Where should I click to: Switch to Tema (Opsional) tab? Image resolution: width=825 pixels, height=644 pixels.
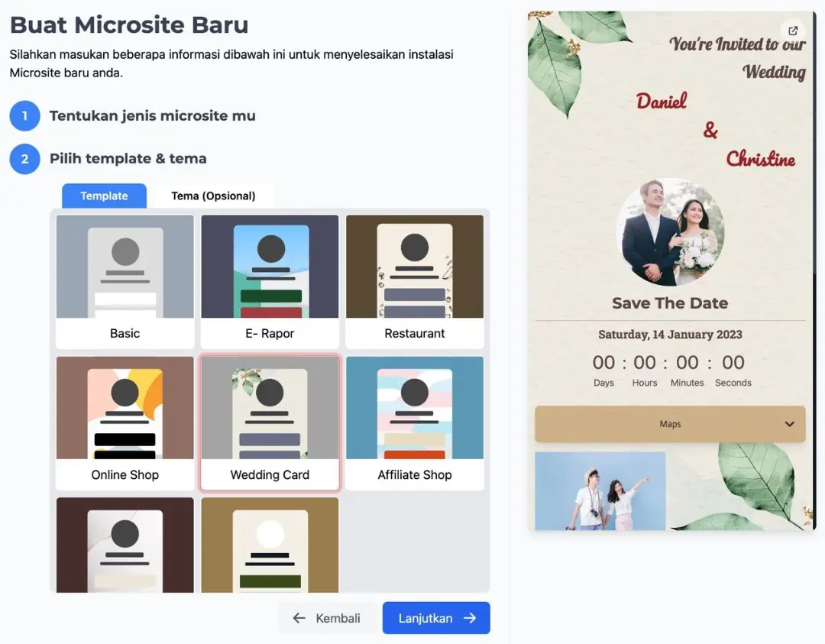[213, 196]
